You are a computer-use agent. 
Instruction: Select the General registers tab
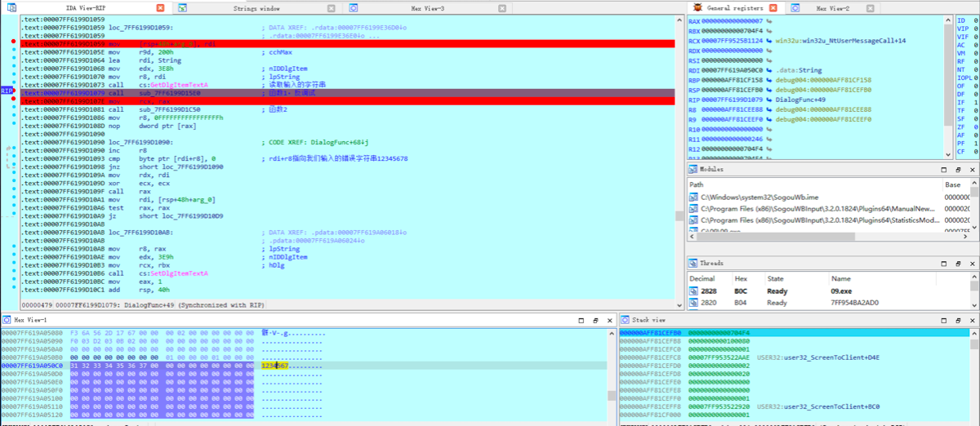tap(735, 7)
